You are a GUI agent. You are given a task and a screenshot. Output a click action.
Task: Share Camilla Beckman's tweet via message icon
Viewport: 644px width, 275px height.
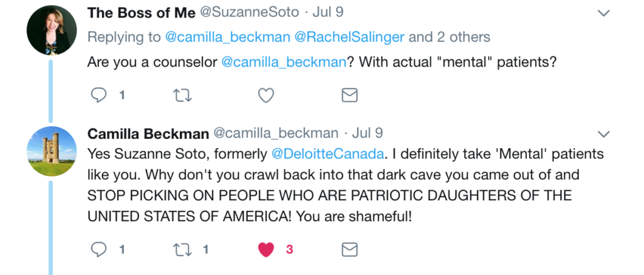coord(349,249)
